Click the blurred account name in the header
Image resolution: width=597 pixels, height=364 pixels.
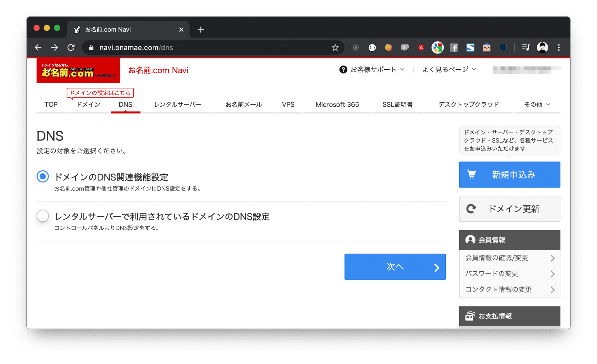(527, 70)
